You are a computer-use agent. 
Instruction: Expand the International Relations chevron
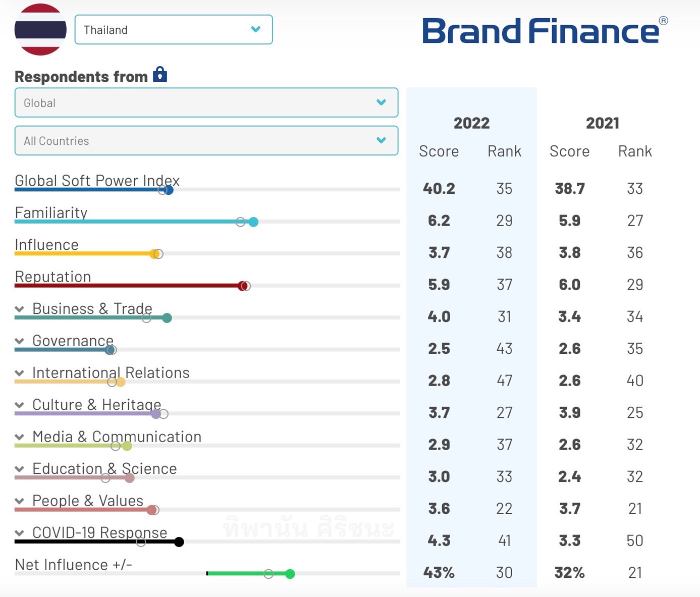coord(20,373)
